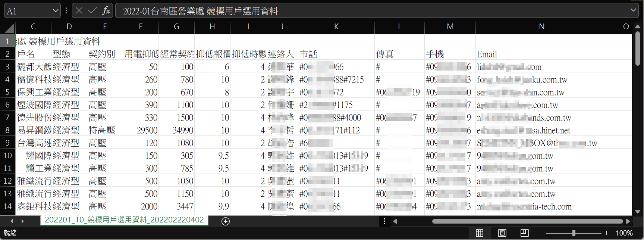
Task: Click the 連絡人 header cell
Action: pos(282,54)
